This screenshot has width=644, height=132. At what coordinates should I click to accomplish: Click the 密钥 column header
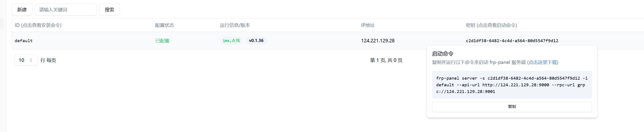491,25
